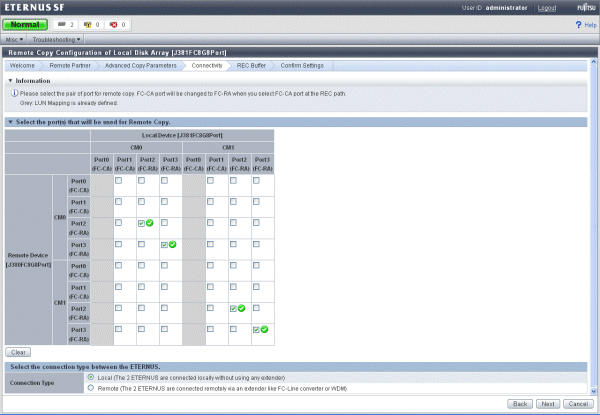This screenshot has height=415, width=600.
Task: Go to Advanced Copy Parameters step
Action: (x=141, y=66)
